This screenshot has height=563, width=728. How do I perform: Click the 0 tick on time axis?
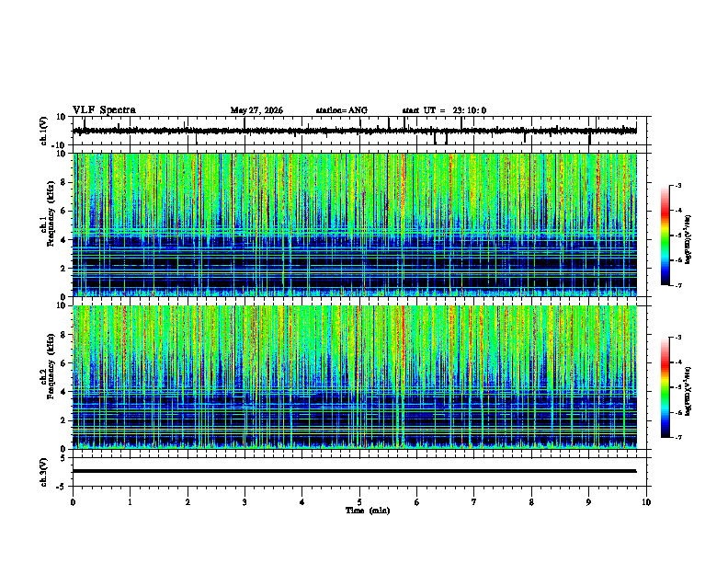[x=73, y=502]
